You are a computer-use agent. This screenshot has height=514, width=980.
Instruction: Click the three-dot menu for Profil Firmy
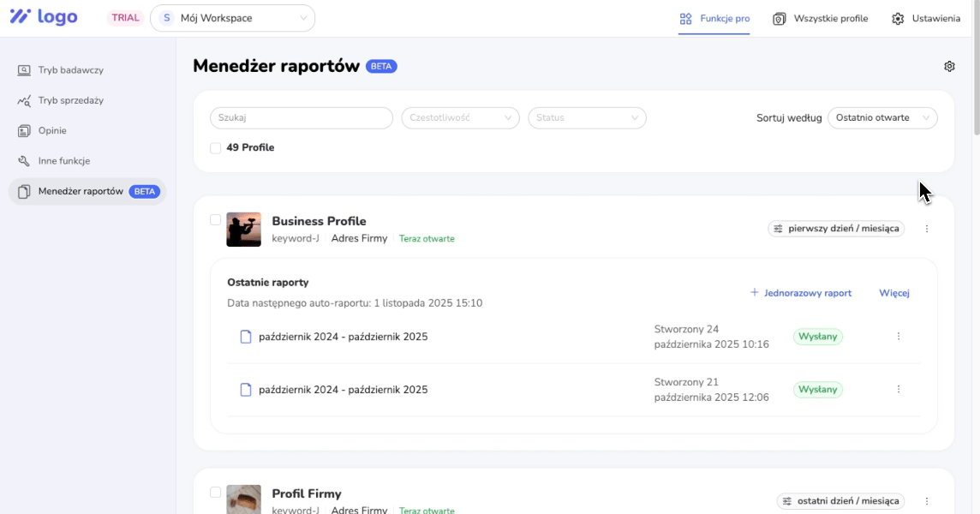click(x=927, y=501)
